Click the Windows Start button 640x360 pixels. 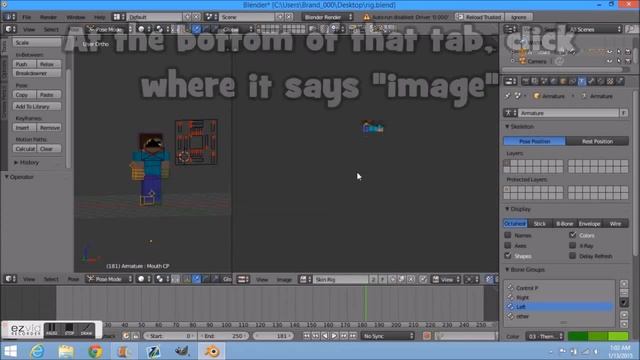10,351
